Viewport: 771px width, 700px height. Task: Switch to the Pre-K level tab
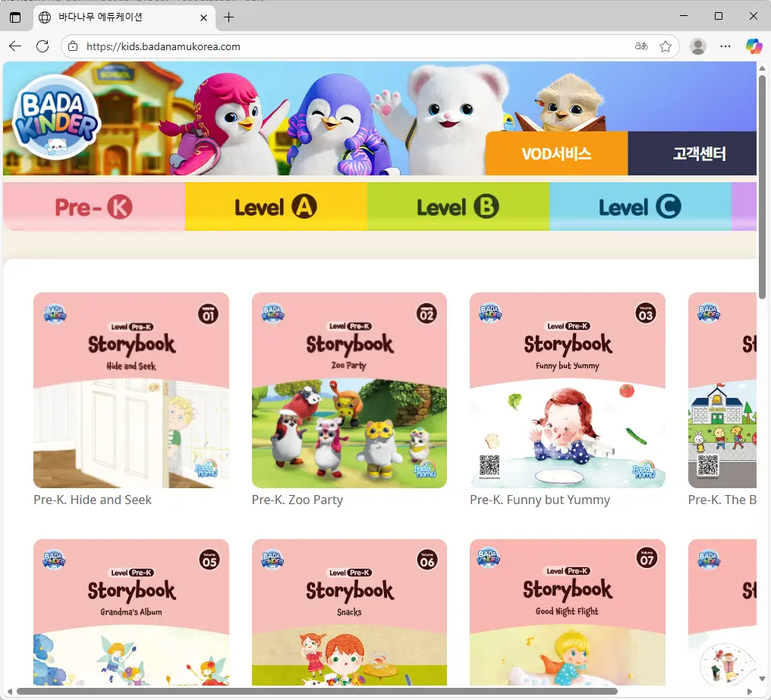coord(94,207)
